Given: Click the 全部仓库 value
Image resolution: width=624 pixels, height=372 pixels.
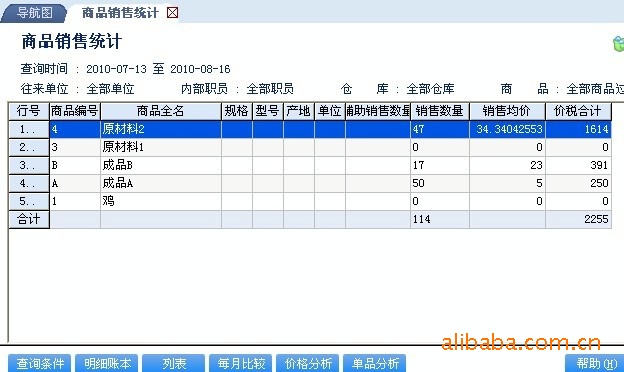Looking at the screenshot, I should [430, 89].
